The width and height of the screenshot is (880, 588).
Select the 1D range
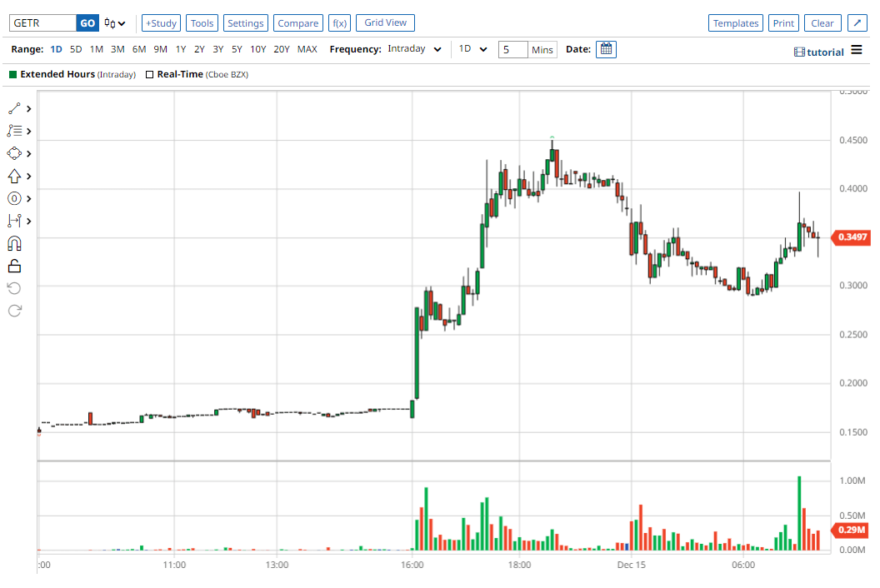point(56,49)
